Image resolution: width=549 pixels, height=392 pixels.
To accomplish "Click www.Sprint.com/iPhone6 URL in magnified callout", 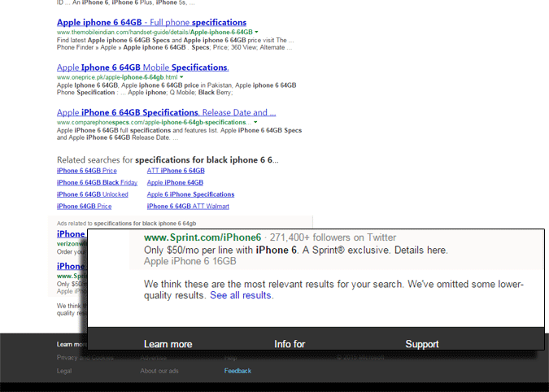I will click(x=203, y=237).
